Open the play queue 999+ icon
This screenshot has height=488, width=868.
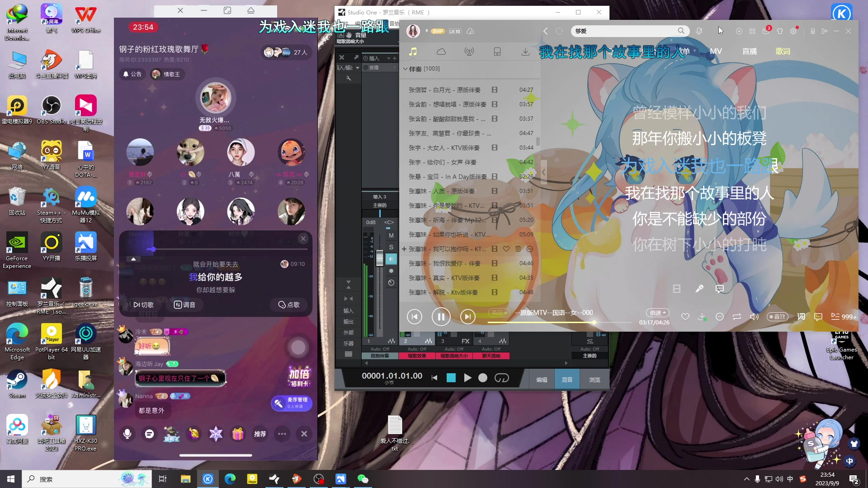pyautogui.click(x=844, y=317)
